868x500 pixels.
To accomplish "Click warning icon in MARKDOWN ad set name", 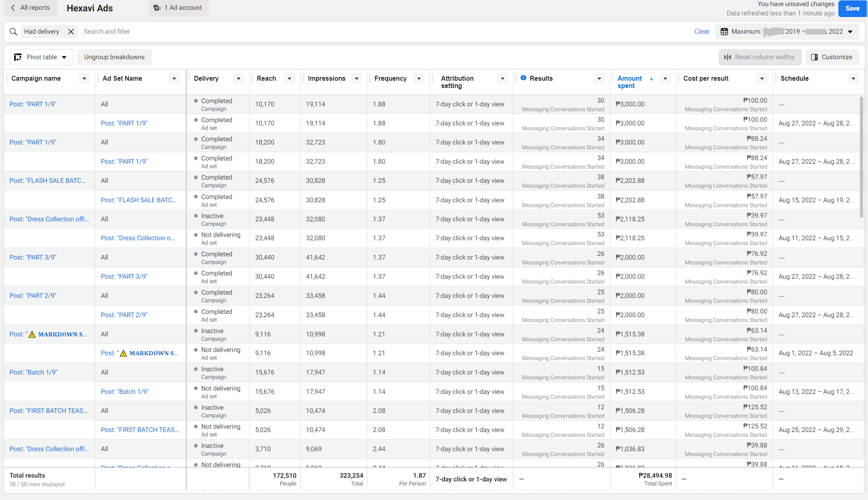I will click(x=123, y=353).
